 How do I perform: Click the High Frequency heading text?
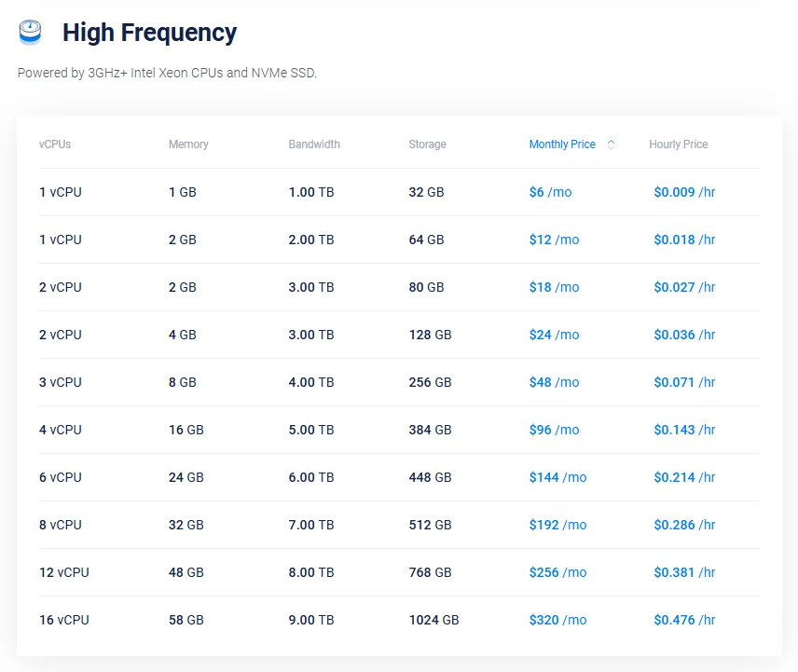(x=148, y=32)
